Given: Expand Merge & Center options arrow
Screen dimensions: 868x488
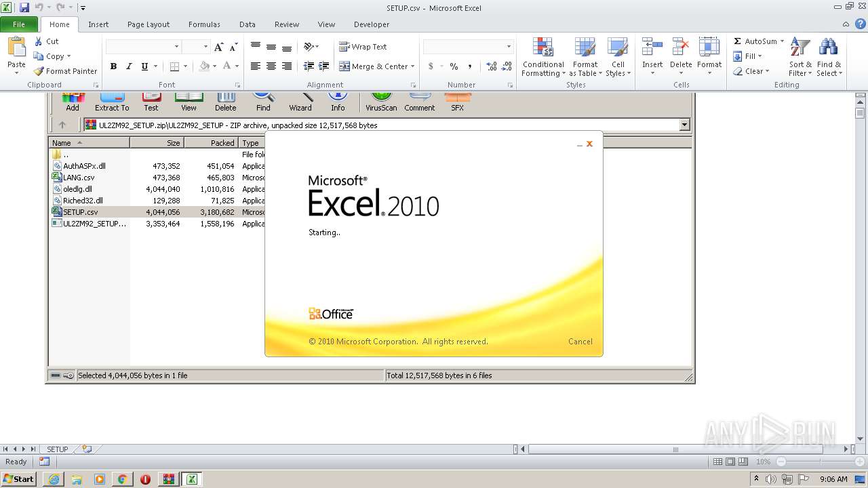Looking at the screenshot, I should (412, 66).
